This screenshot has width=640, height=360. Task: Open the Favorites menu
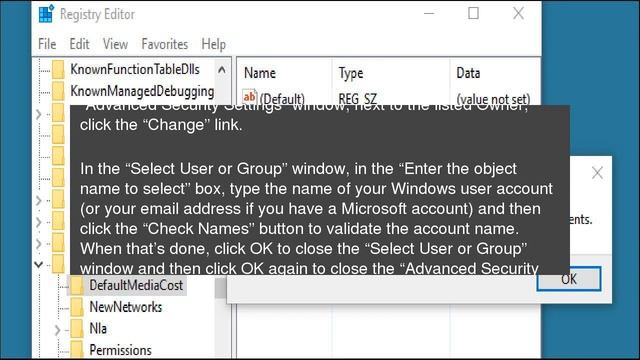click(x=164, y=44)
